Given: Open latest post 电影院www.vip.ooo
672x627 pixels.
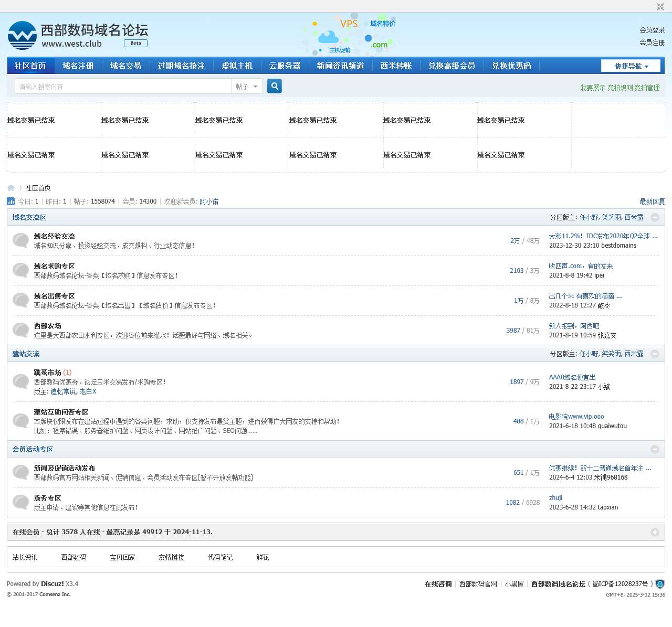Looking at the screenshot, I should click(576, 417).
